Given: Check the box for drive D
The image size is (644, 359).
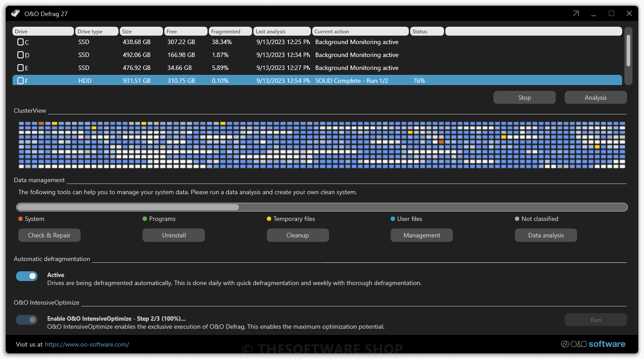Looking at the screenshot, I should (x=20, y=55).
